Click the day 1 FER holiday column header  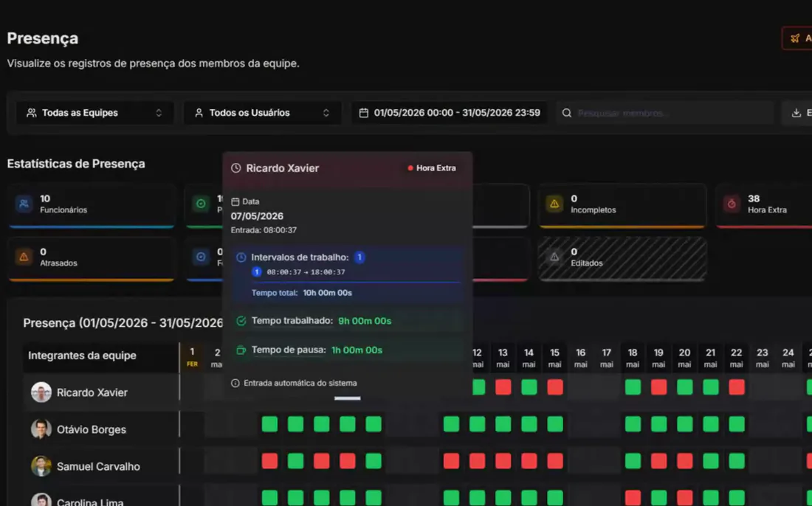192,357
